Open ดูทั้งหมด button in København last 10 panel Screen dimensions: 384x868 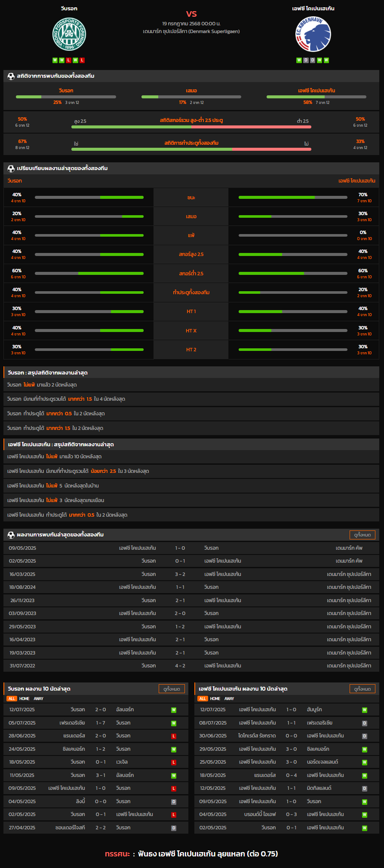[x=362, y=689]
